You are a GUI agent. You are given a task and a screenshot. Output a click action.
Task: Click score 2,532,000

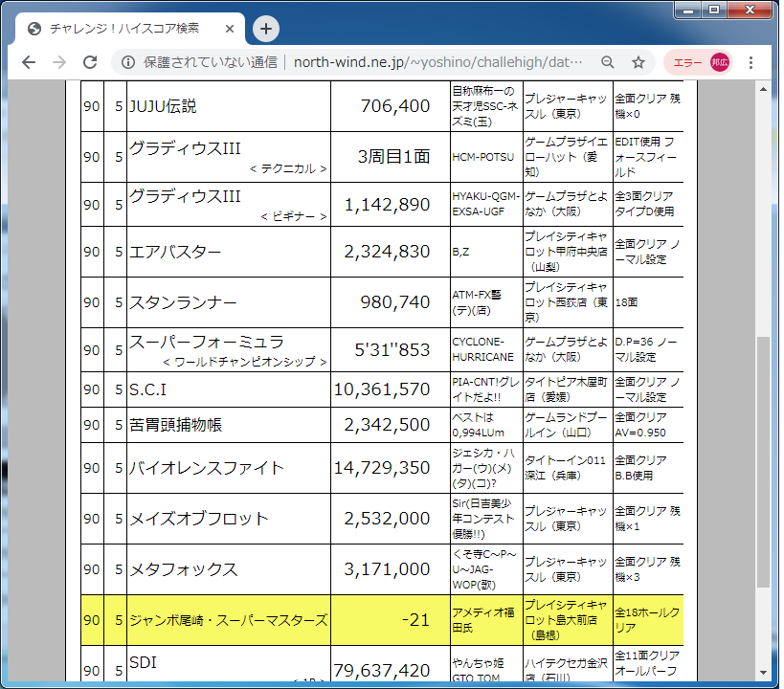tap(387, 519)
